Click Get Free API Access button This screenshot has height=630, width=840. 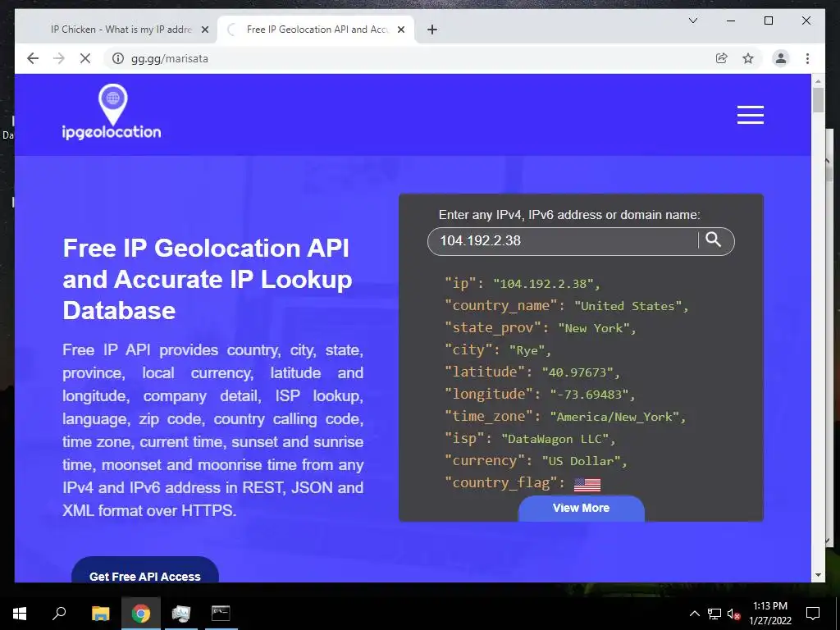(145, 571)
